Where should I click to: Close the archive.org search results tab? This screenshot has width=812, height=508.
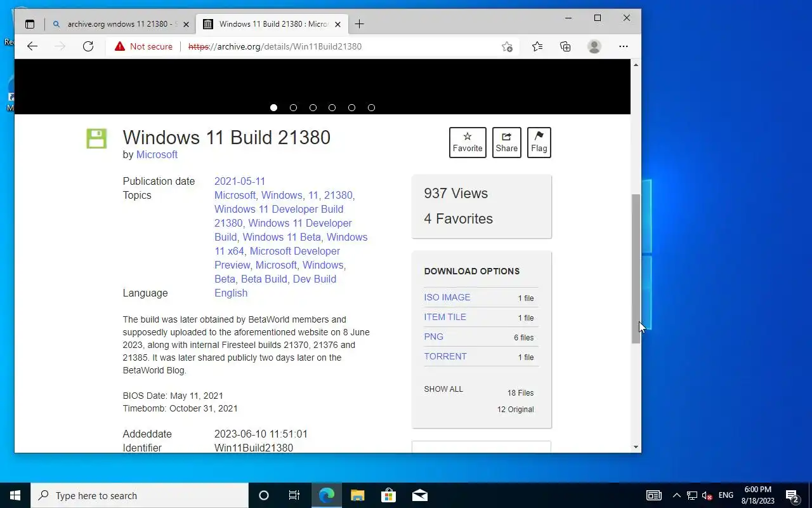186,24
